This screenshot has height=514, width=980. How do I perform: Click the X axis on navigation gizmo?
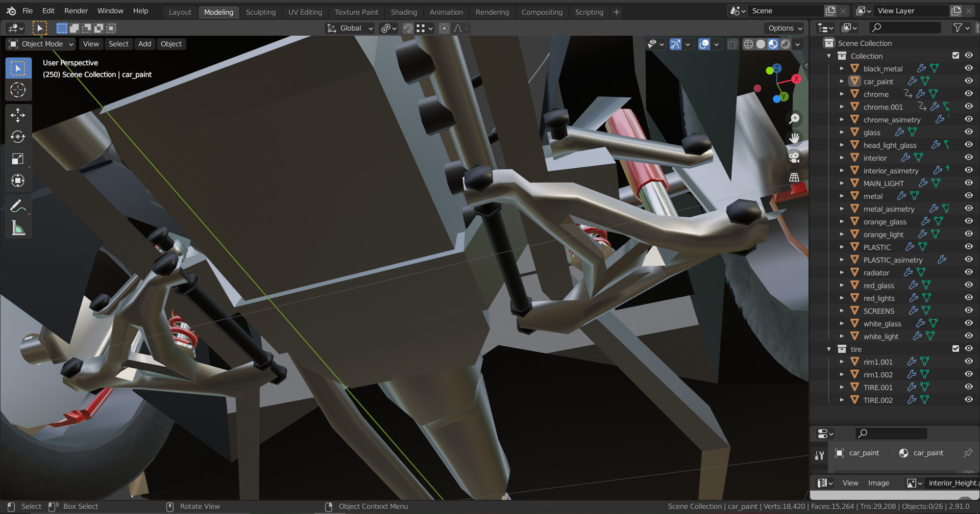click(x=796, y=79)
